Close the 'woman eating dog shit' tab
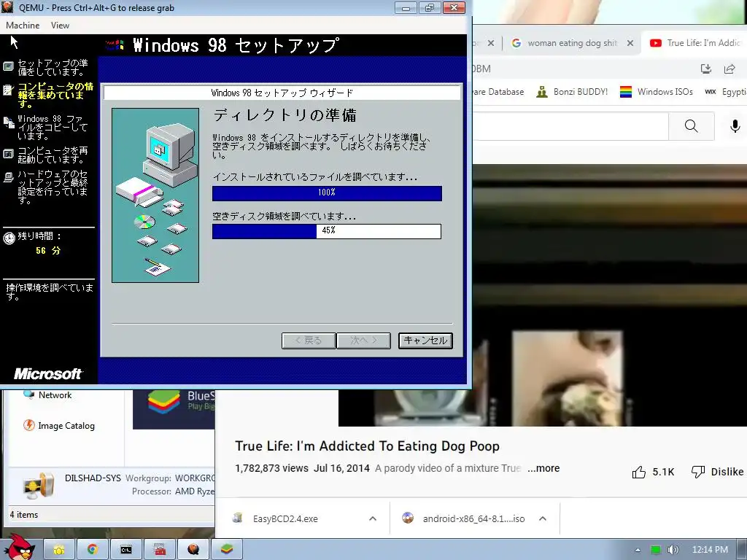This screenshot has height=560, width=747. pos(630,43)
